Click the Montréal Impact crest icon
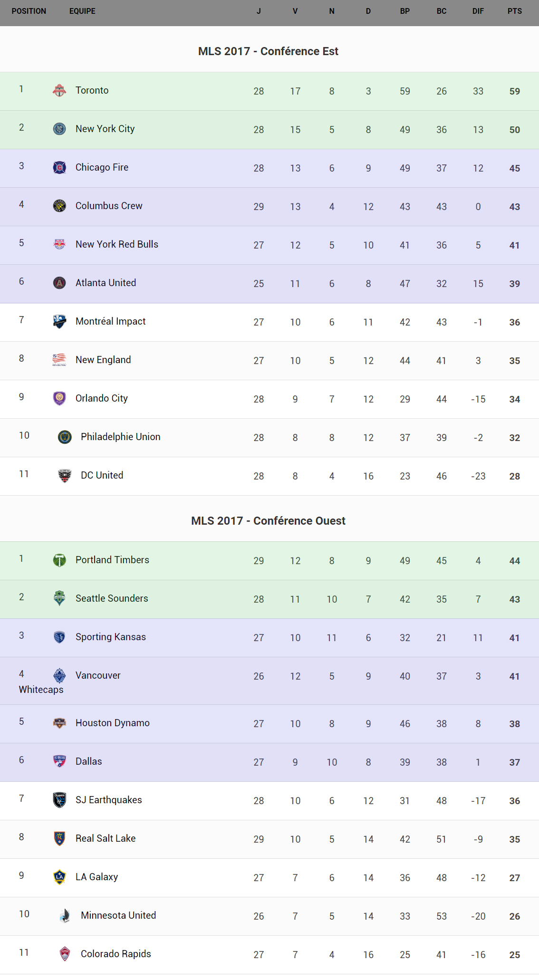Screen dimensions: 539x980 point(59,321)
